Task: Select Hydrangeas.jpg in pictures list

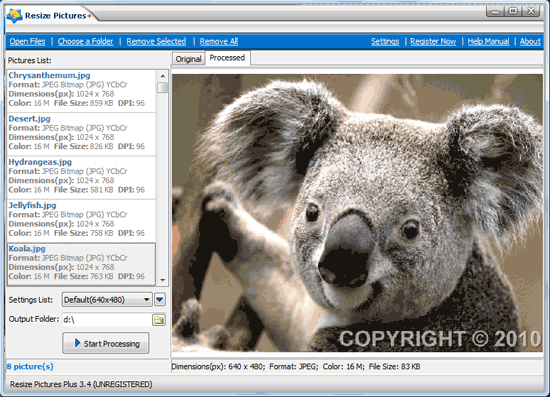Action: [x=81, y=177]
